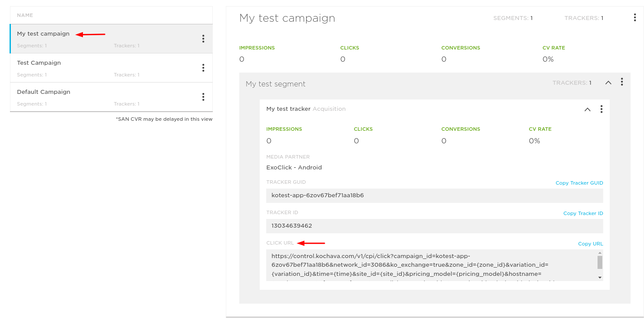Click inside the Click URL text box
This screenshot has height=318, width=644.
430,265
